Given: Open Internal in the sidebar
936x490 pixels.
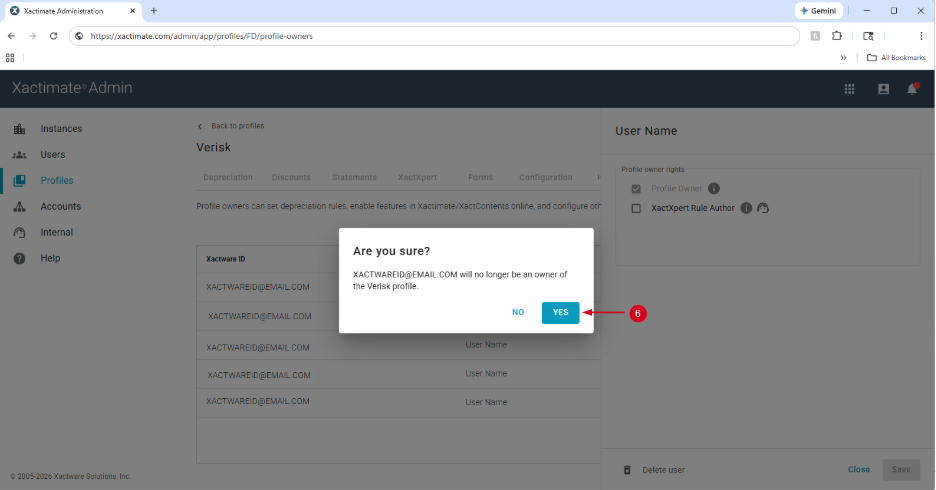Looking at the screenshot, I should [x=57, y=232].
